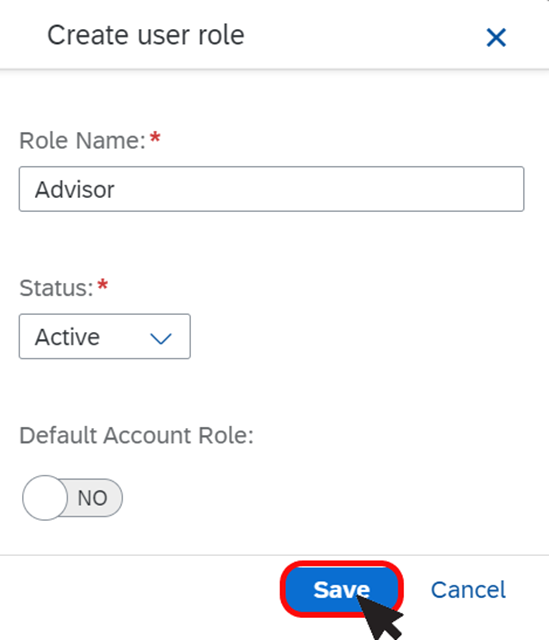The image size is (549, 640).
Task: Save the new user role
Action: pyautogui.click(x=342, y=589)
